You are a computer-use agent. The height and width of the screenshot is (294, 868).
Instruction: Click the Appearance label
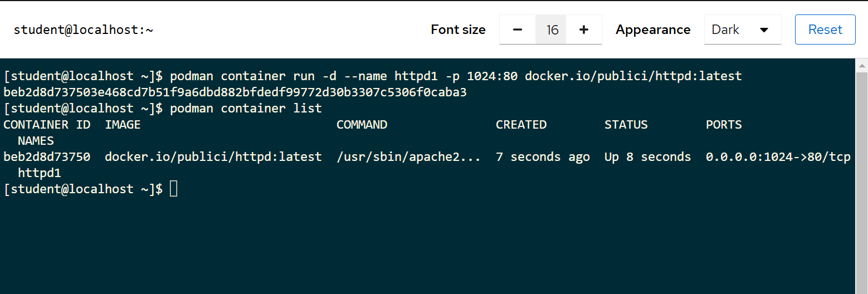[653, 30]
